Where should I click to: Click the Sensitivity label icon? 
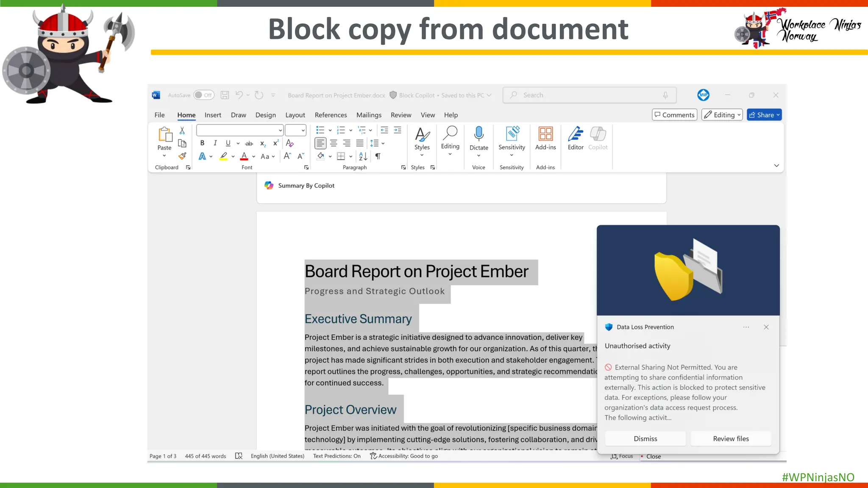[x=512, y=134]
